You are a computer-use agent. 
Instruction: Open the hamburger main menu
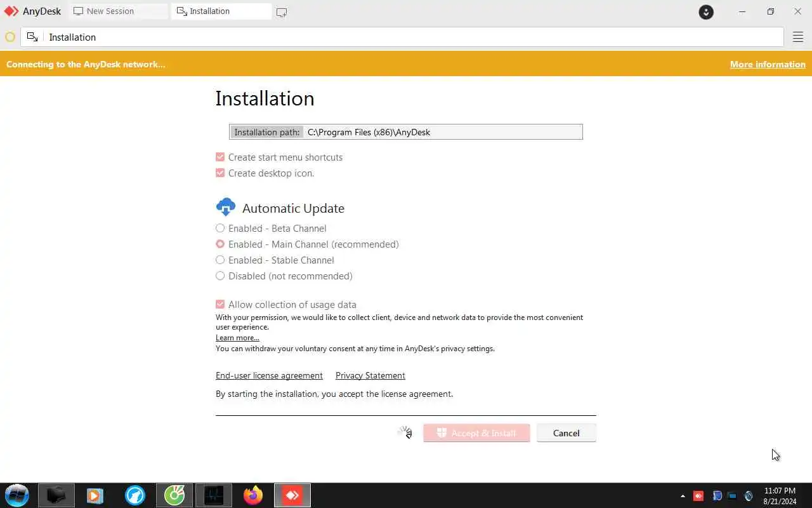[798, 37]
